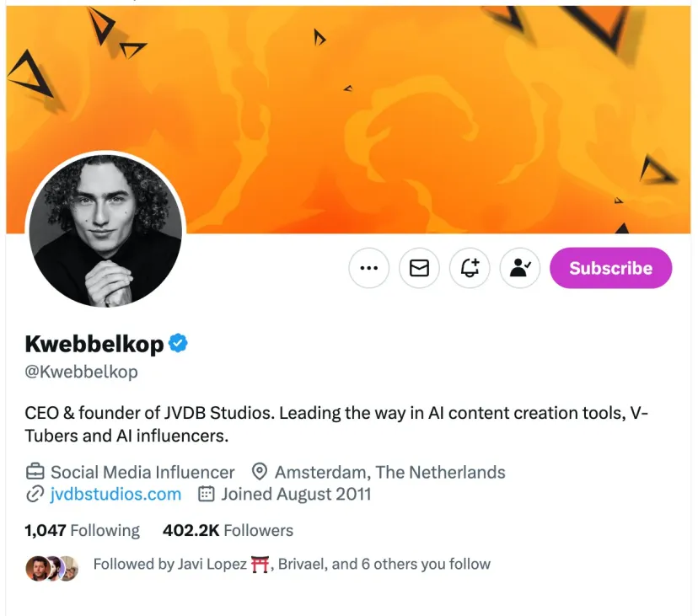Open the jvdbstudios.com link
Viewport: 698px width, 616px height.
[115, 494]
